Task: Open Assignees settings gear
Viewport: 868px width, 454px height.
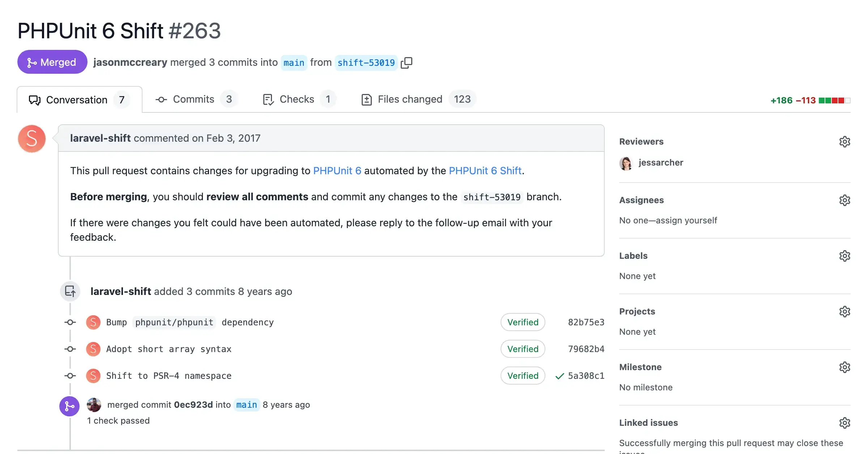Action: pos(844,200)
